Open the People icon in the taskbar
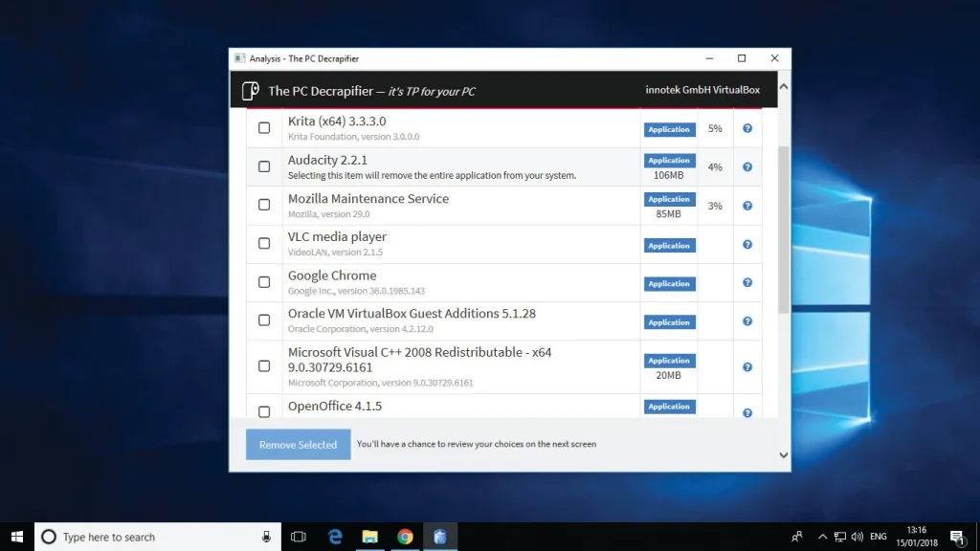This screenshot has height=551, width=980. click(797, 537)
